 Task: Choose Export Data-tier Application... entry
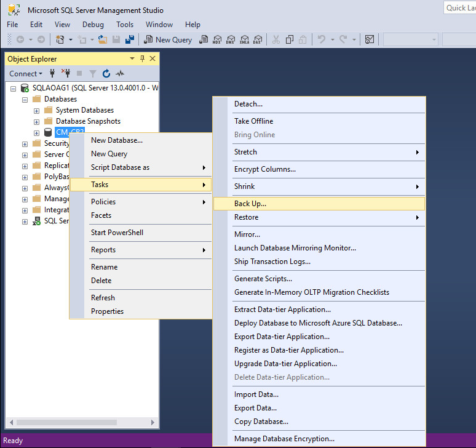click(x=319, y=337)
